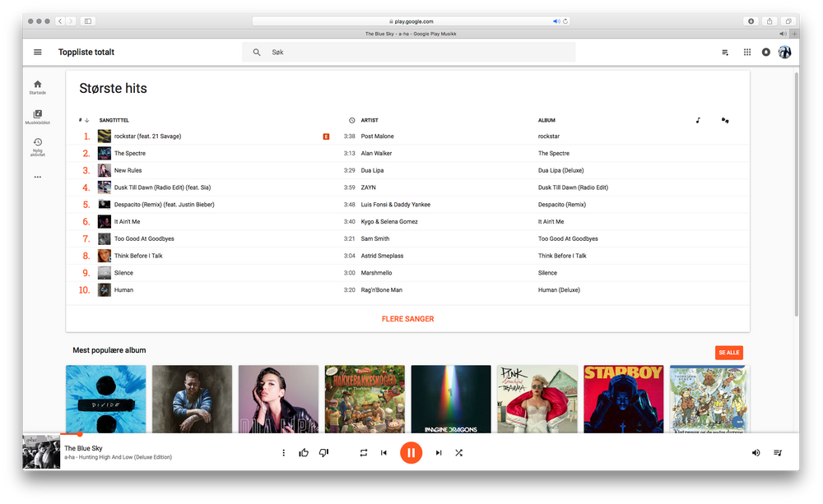
Task: Open the Starboy album cover
Action: [x=624, y=399]
